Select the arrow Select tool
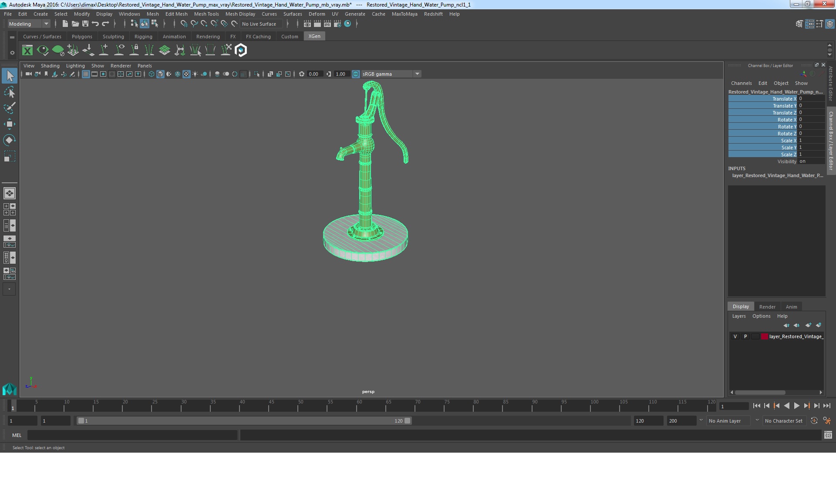Viewport: 836px width, 504px height. (10, 76)
